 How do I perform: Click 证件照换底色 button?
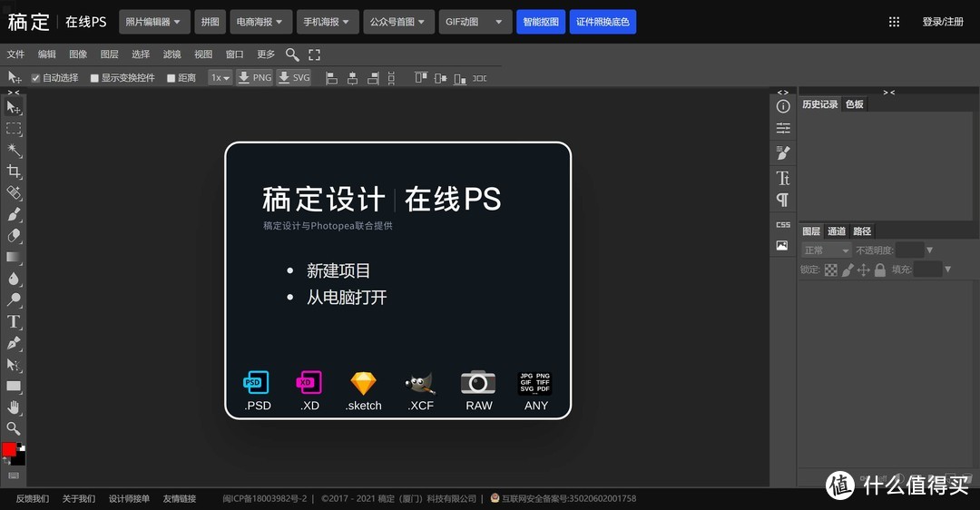coord(603,22)
